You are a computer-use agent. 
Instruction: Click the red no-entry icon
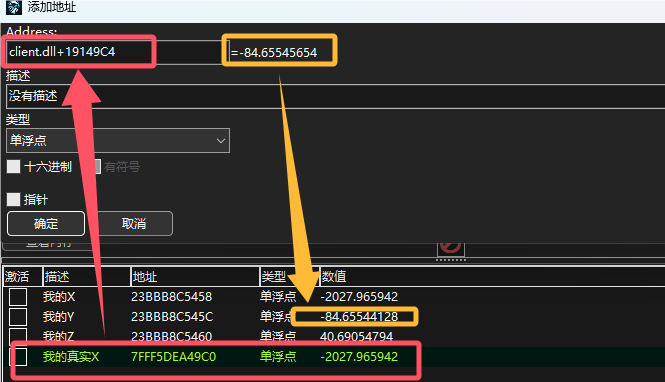pos(450,247)
